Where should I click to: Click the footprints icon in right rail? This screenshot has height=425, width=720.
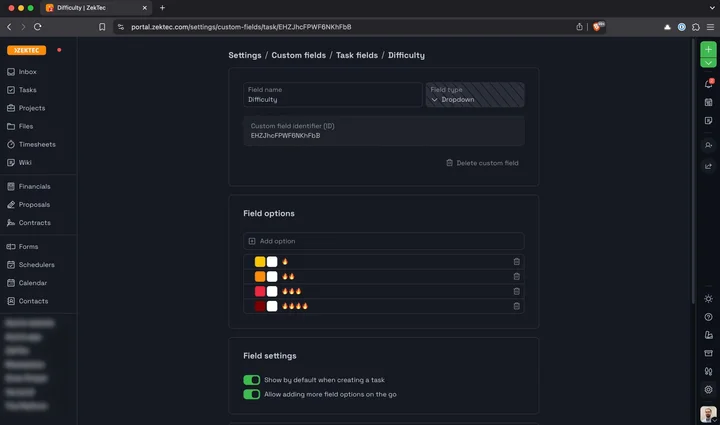709,371
